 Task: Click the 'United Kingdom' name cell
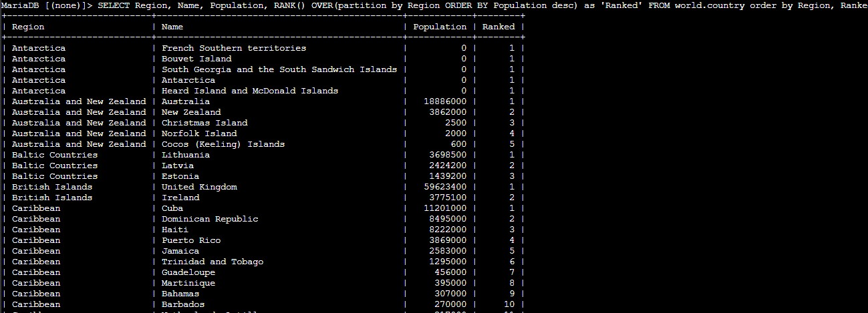(199, 187)
